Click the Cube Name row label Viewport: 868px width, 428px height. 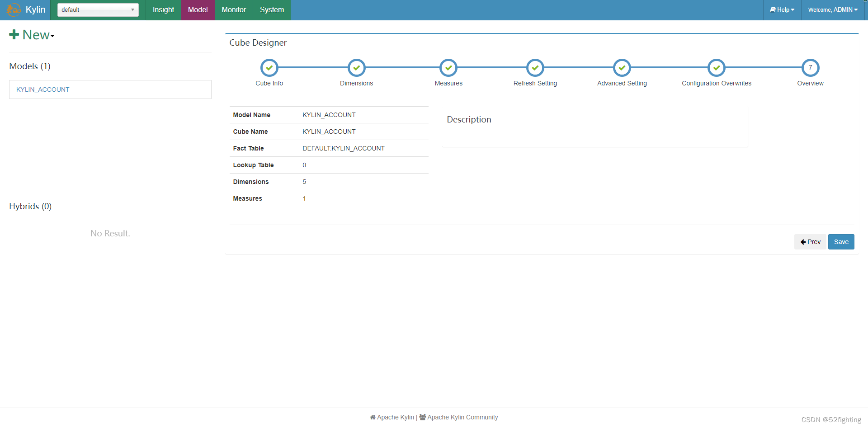pyautogui.click(x=250, y=132)
